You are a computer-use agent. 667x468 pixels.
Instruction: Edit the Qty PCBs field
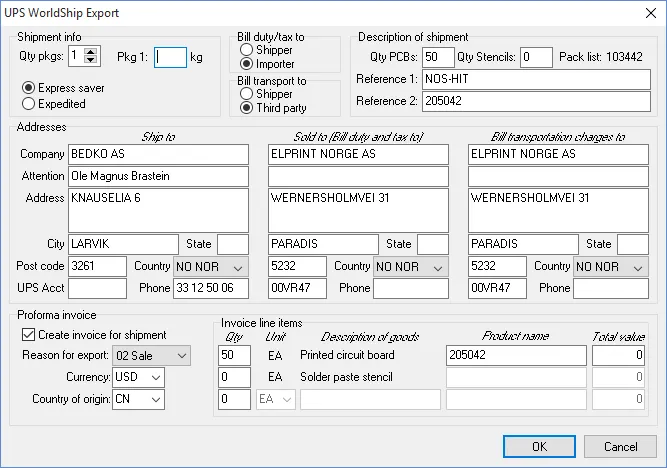438,57
